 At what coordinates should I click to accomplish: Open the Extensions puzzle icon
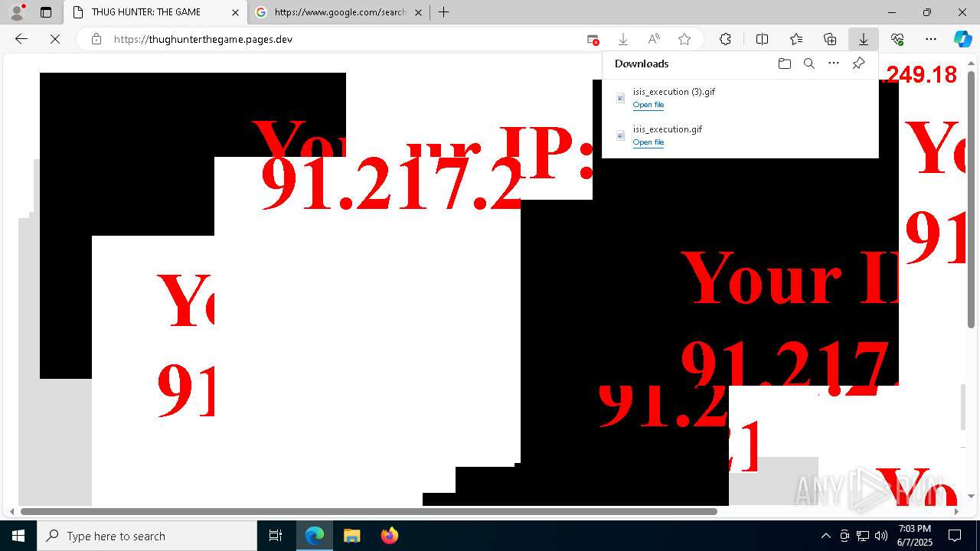[725, 39]
